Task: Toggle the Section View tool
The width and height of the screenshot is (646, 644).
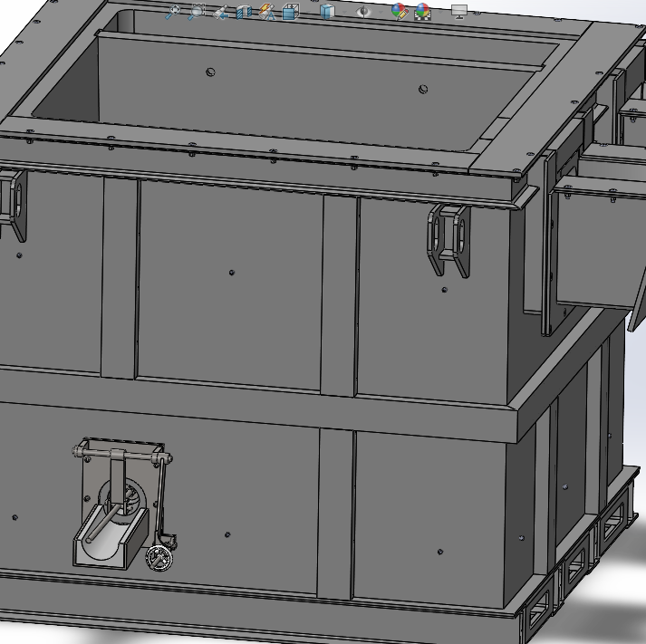Action: point(244,12)
